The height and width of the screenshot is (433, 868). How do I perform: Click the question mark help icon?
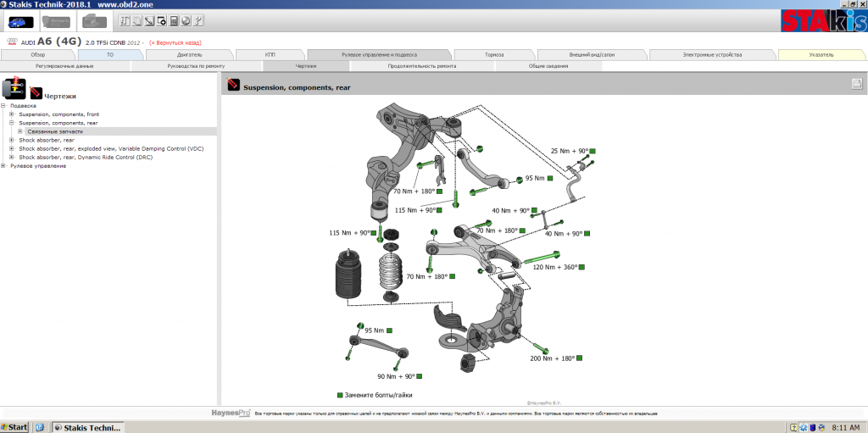(198, 21)
